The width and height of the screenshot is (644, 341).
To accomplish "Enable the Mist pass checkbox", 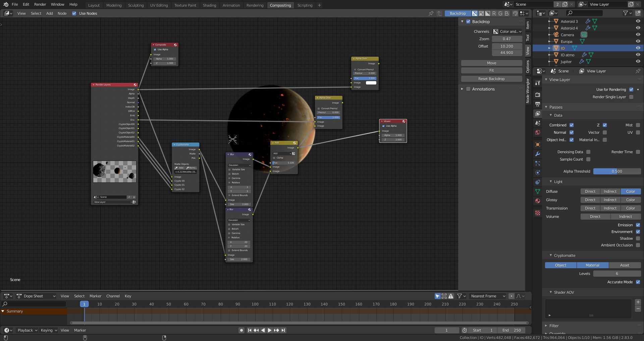I will coord(638,125).
